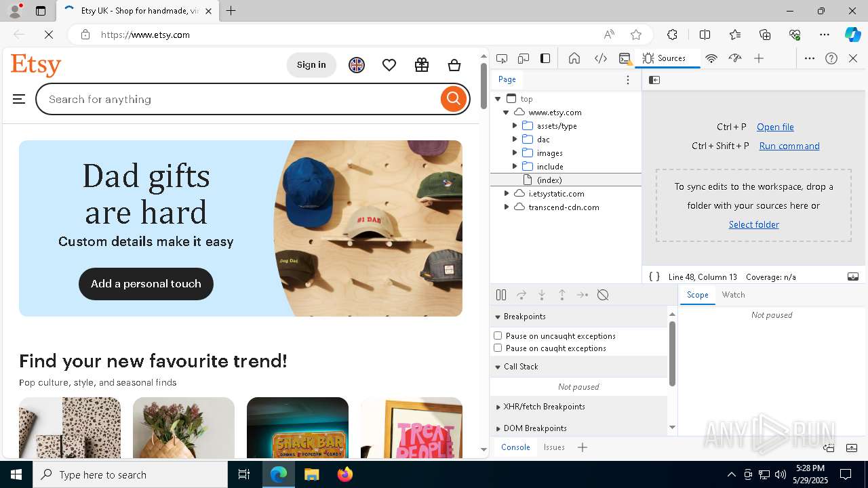This screenshot has height=488, width=868.
Task: Click the Sign in button
Action: tap(311, 65)
